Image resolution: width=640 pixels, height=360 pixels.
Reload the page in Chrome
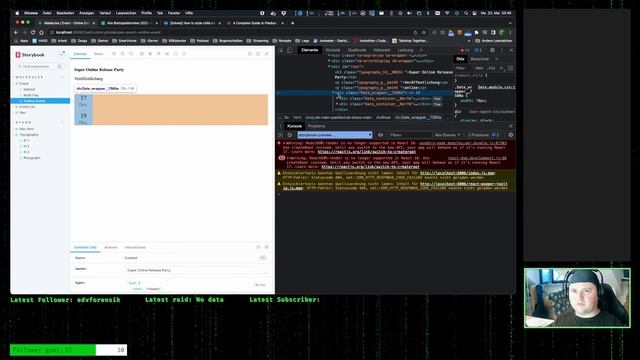pyautogui.click(x=33, y=32)
